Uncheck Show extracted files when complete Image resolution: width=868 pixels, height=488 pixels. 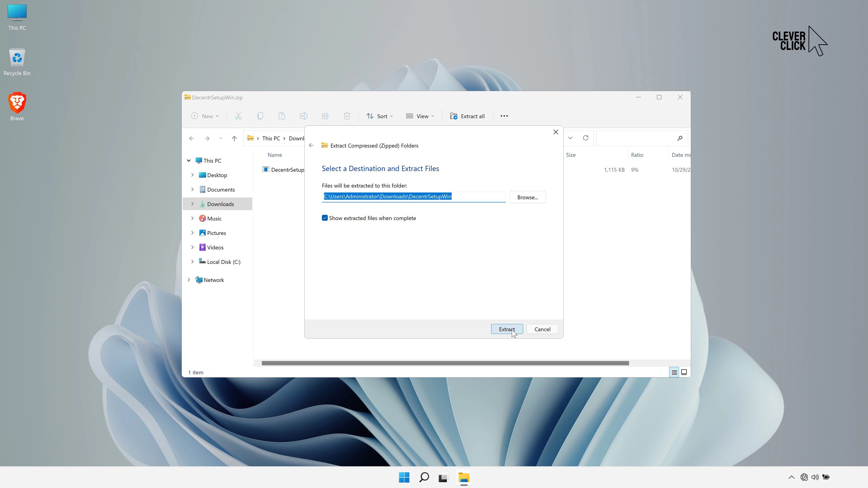click(x=325, y=218)
